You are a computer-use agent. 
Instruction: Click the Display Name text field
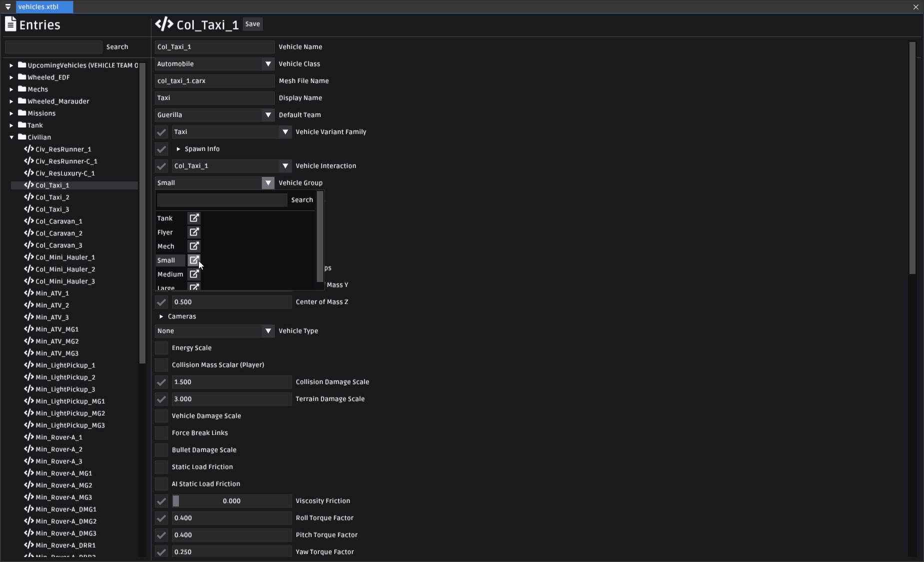214,98
